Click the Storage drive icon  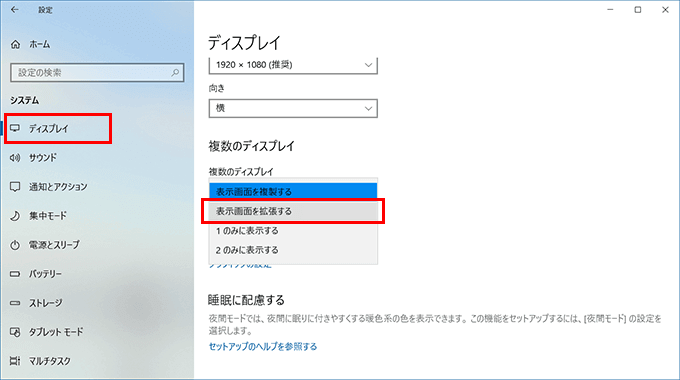tap(15, 303)
